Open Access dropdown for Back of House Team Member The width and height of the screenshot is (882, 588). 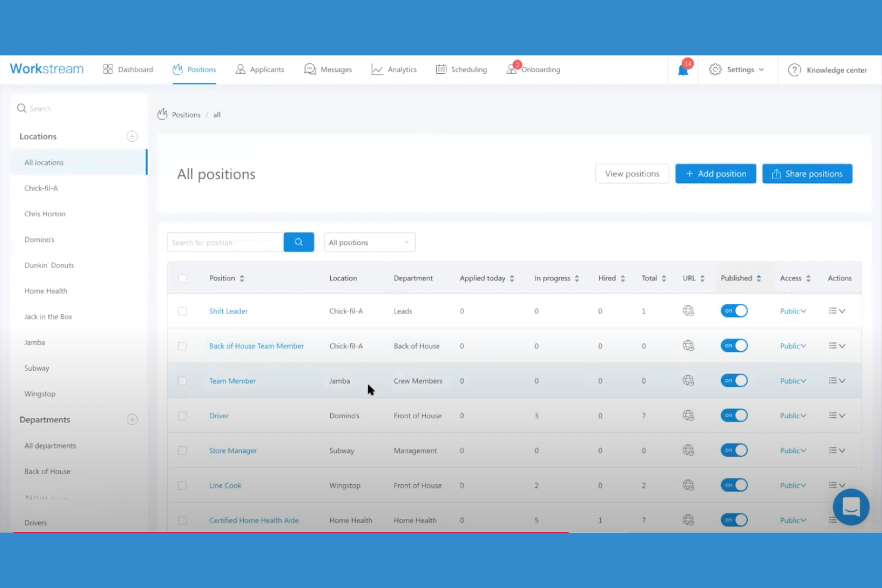[793, 346]
